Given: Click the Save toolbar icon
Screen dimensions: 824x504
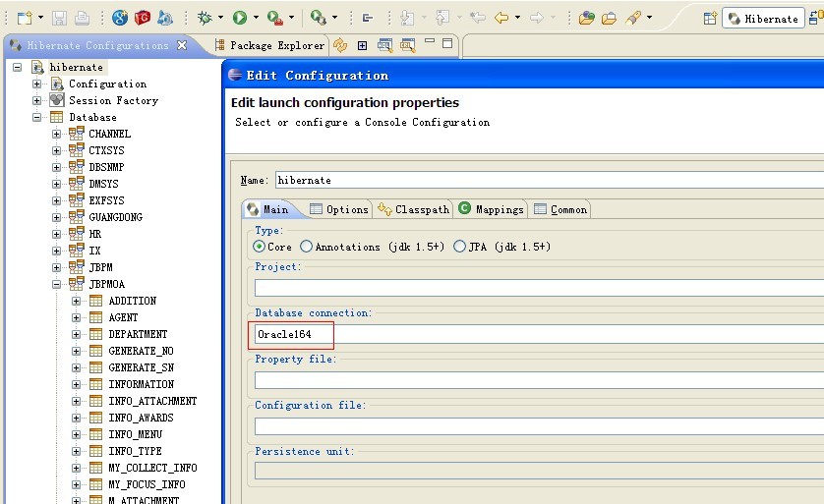Looking at the screenshot, I should (x=59, y=19).
